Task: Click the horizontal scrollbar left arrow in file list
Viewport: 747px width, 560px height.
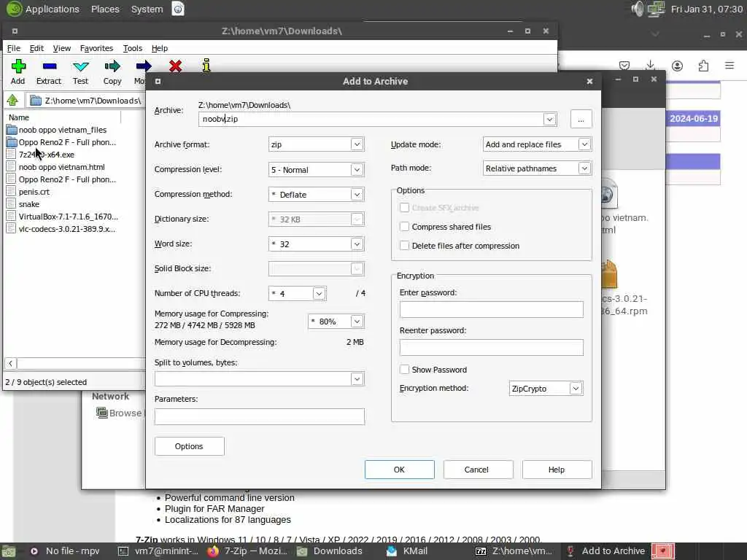Action: (x=10, y=363)
